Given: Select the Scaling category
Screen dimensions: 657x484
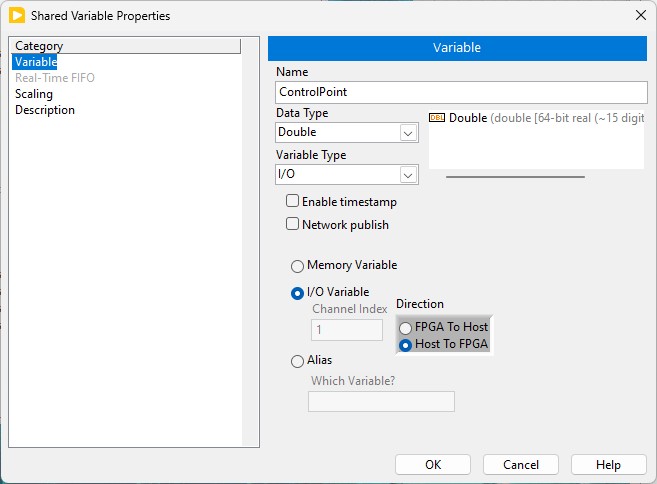Looking at the screenshot, I should (x=34, y=94).
